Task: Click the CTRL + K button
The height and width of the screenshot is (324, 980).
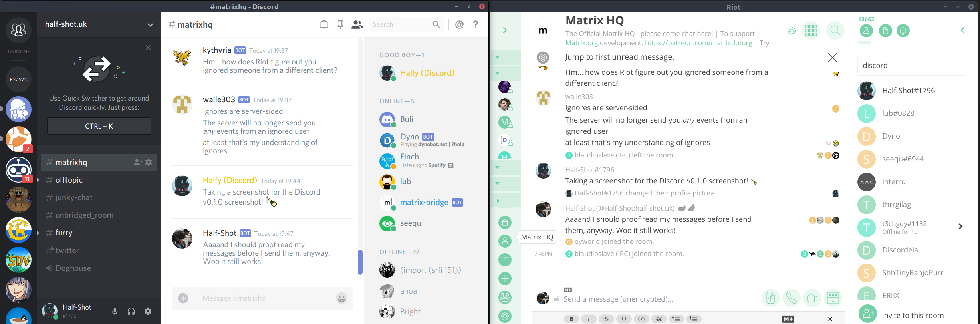Action: tap(99, 126)
